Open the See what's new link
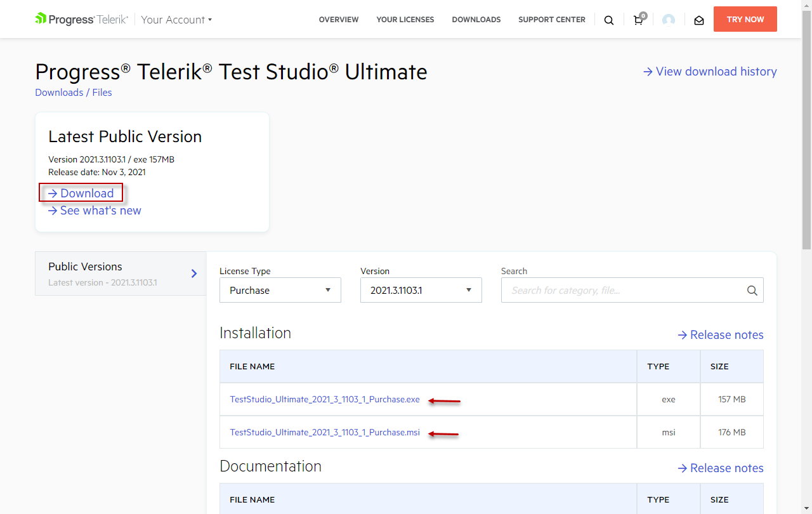 coord(95,211)
